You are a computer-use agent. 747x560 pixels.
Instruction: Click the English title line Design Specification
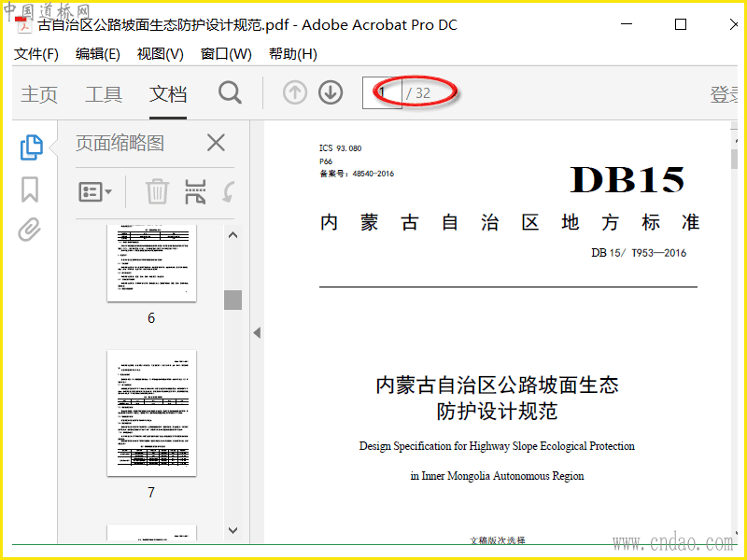point(497,446)
